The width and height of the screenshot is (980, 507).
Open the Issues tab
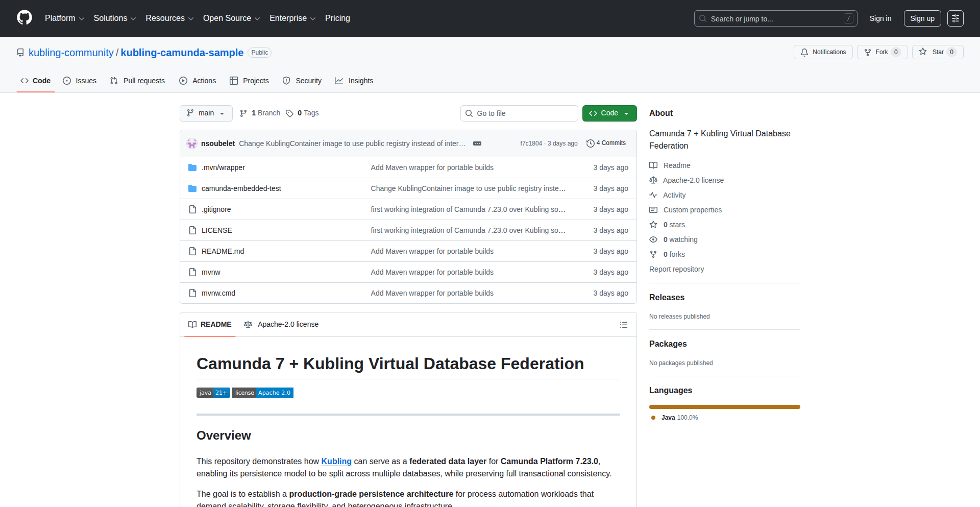pos(80,81)
